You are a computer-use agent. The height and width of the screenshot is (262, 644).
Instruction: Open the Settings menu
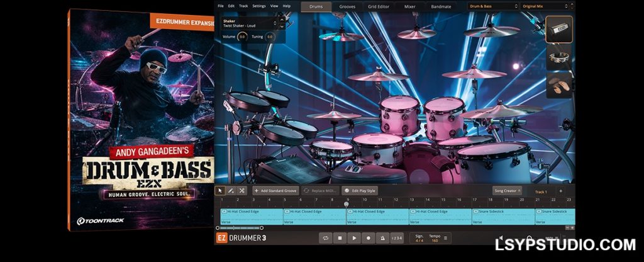[258, 6]
